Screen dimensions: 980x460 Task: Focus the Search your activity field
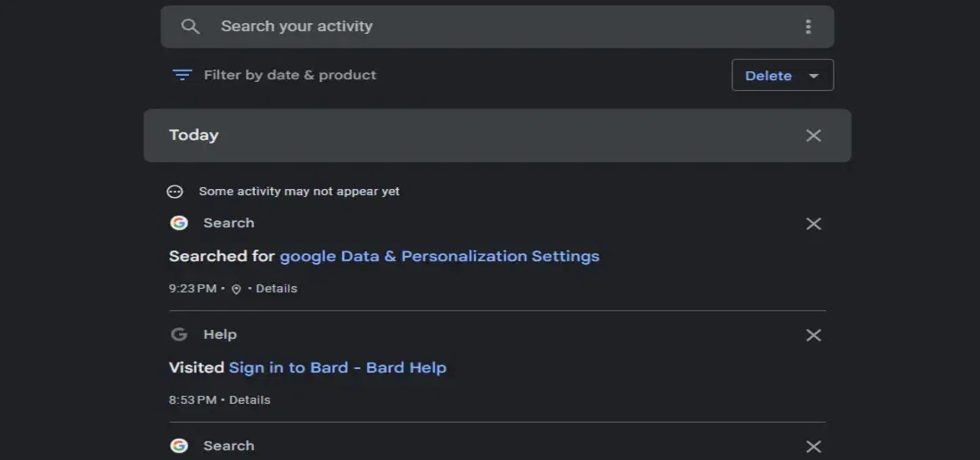[x=499, y=27]
